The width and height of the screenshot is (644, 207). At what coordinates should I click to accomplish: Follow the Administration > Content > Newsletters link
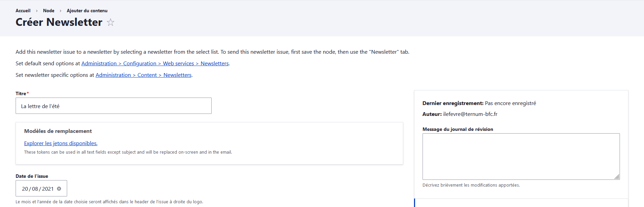pyautogui.click(x=143, y=75)
